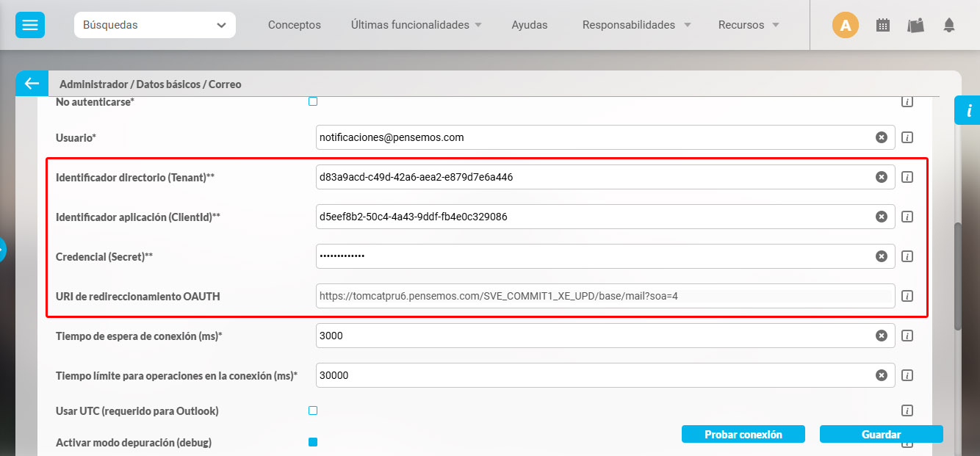Open the hamburger main menu
Screen dimensions: 980x456
tap(30, 25)
